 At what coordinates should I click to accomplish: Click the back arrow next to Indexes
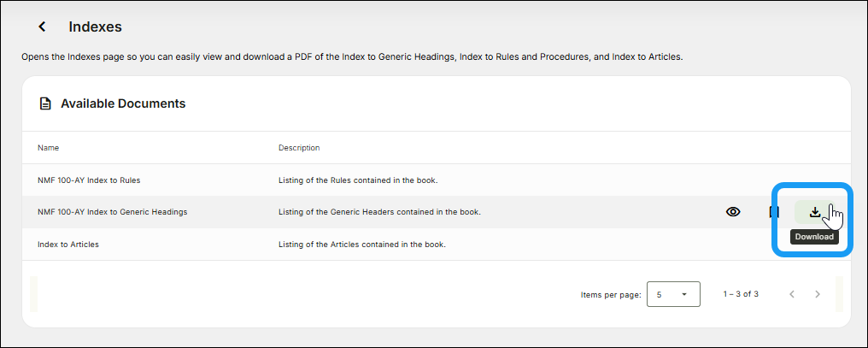[x=42, y=27]
